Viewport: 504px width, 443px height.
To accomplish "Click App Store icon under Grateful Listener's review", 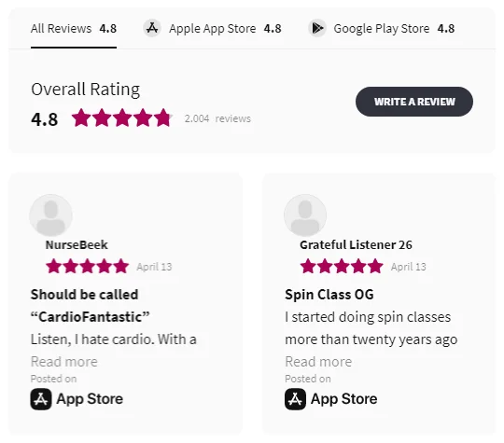I will click(295, 399).
